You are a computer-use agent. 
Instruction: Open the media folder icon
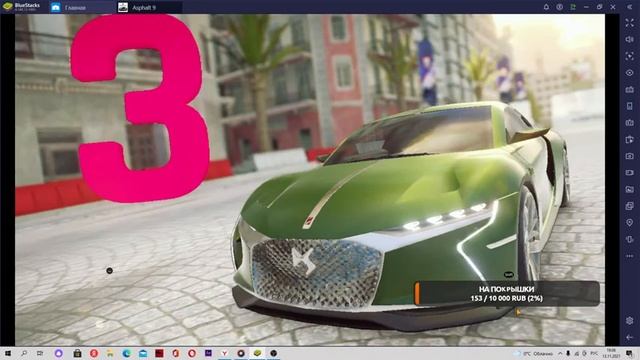point(629,189)
